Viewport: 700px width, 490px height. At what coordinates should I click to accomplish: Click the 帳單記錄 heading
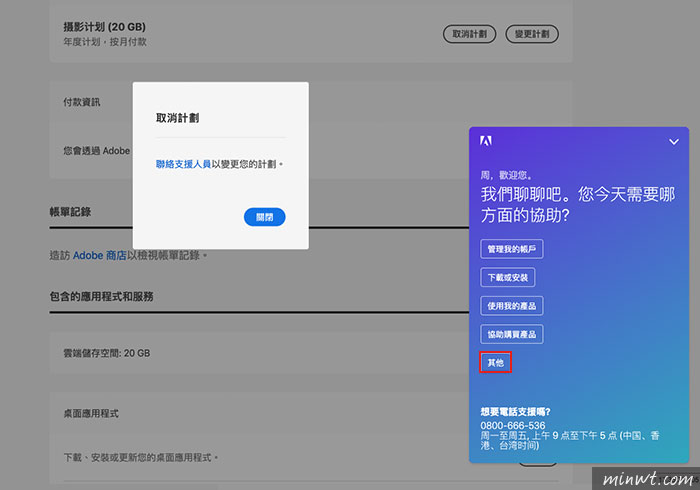[x=70, y=212]
